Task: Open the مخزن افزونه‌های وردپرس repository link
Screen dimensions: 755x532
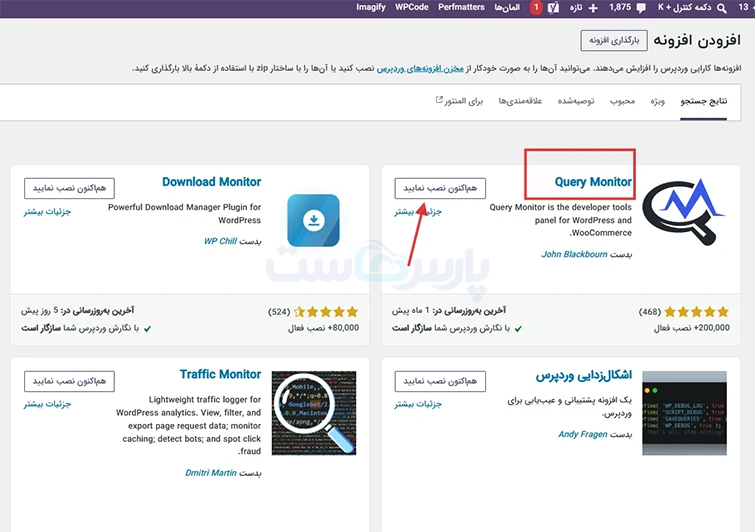Action: pyautogui.click(x=420, y=68)
